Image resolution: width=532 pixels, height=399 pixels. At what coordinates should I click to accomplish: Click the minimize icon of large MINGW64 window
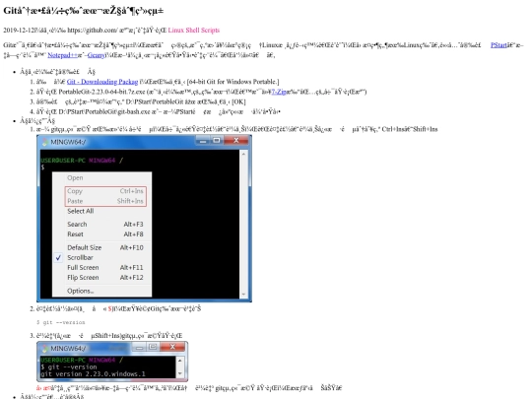pos(203,141)
